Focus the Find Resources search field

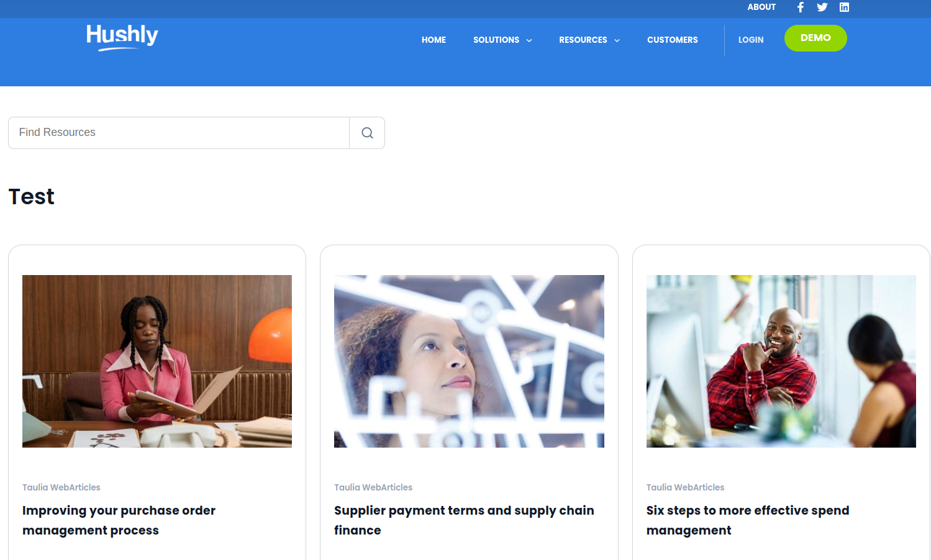[x=179, y=133]
